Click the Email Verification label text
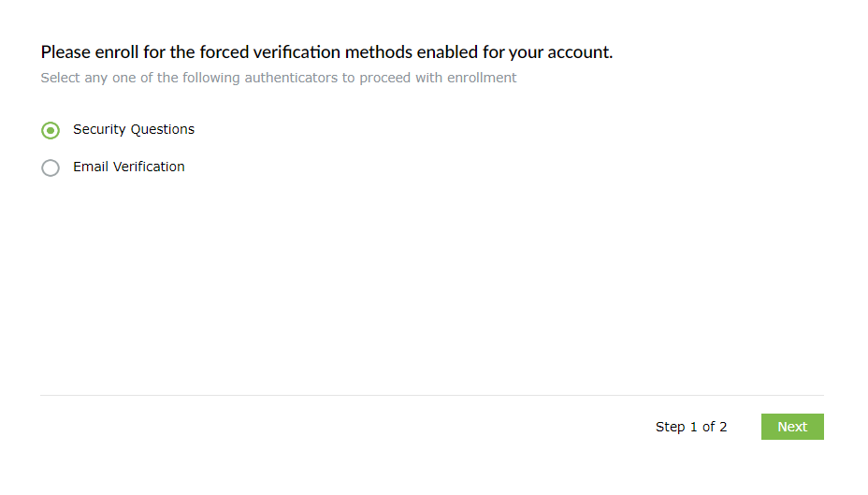Image resolution: width=868 pixels, height=495 pixels. tap(129, 167)
